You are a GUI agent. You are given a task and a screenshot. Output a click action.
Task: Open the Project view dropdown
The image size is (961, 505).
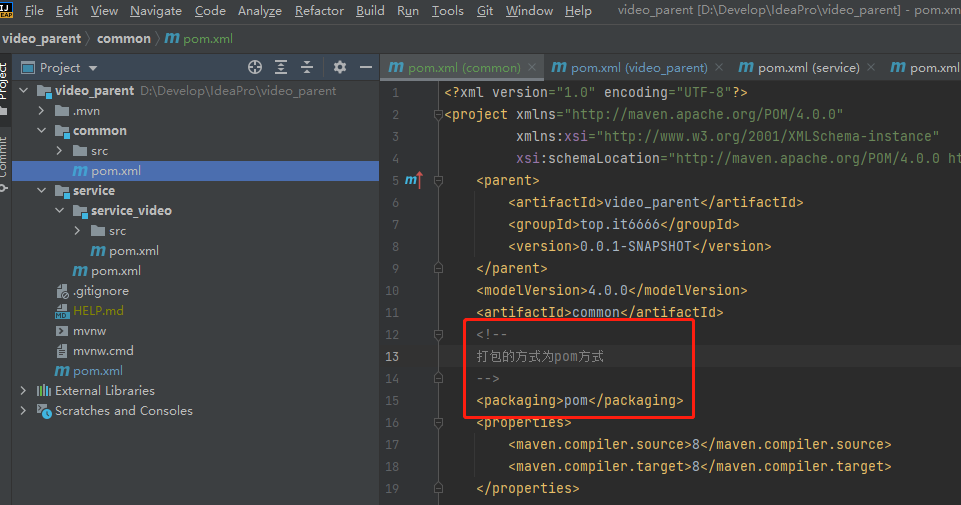93,68
